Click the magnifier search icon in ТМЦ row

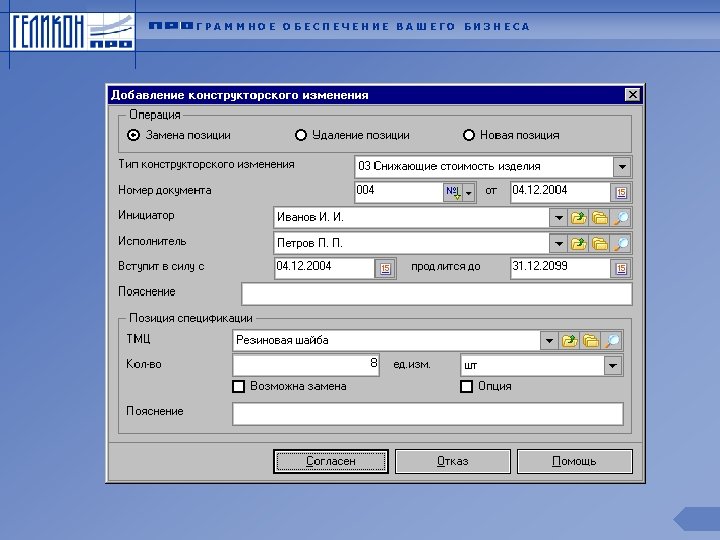[613, 341]
